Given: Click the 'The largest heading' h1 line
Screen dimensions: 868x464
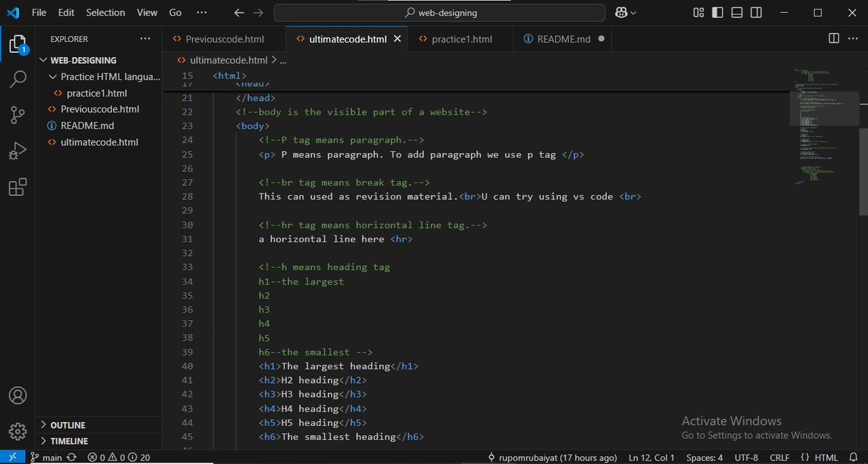Looking at the screenshot, I should (338, 366).
